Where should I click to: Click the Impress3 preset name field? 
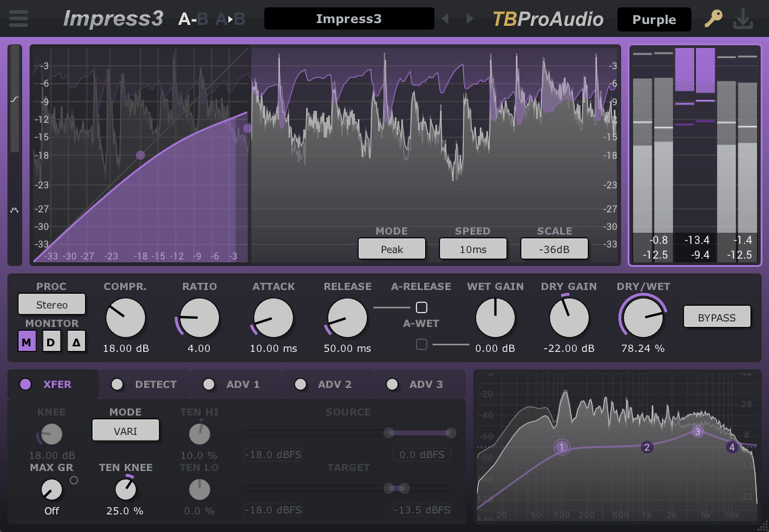[348, 18]
